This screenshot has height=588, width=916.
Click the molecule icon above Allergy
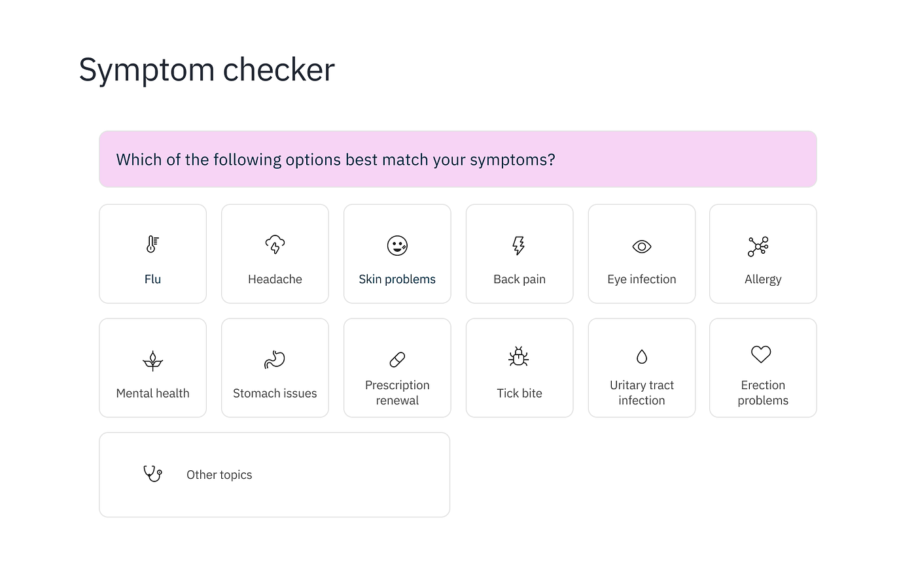pos(763,246)
